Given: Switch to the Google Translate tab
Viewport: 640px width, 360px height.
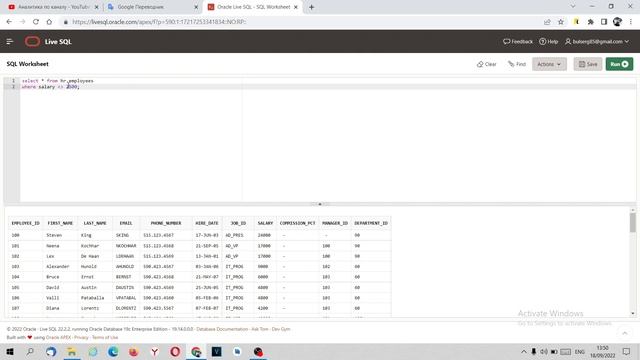Looking at the screenshot, I should point(152,7).
